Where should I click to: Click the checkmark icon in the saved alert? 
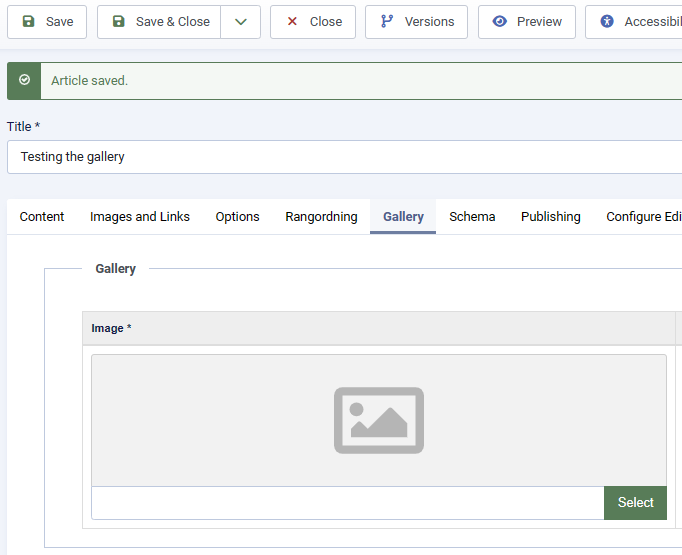[24, 80]
